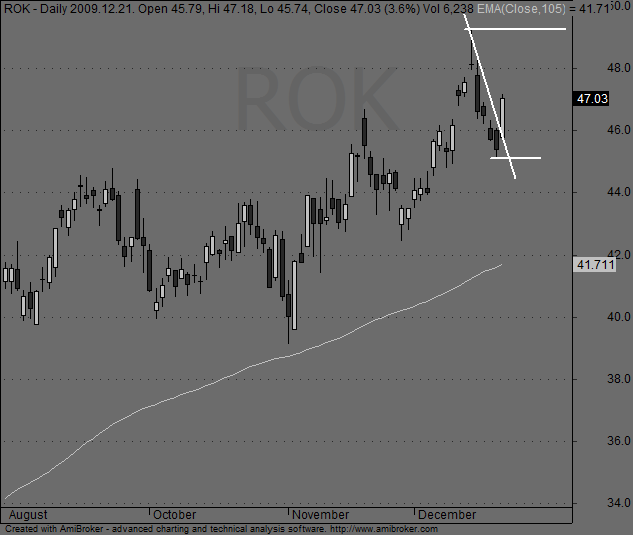Click the 40.0 price axis label
Image resolution: width=633 pixels, height=535 pixels.
click(x=618, y=317)
